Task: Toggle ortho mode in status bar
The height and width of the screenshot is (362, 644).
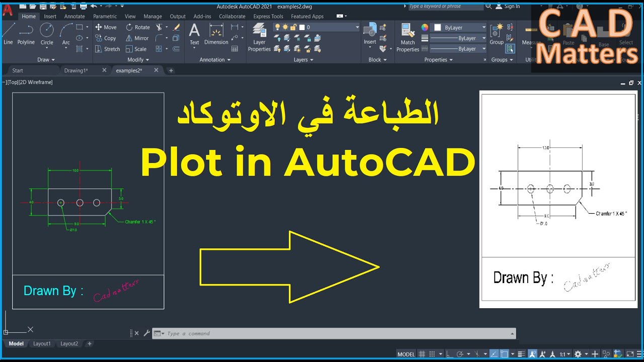Action: click(x=449, y=354)
